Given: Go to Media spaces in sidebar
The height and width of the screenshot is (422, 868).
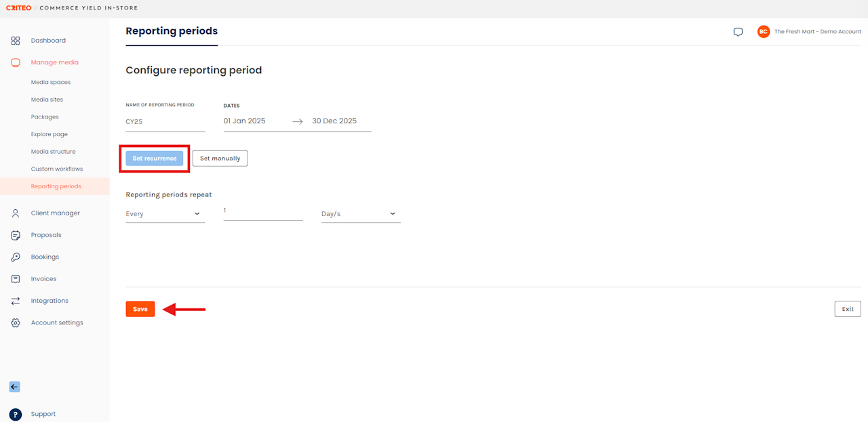Looking at the screenshot, I should [51, 83].
